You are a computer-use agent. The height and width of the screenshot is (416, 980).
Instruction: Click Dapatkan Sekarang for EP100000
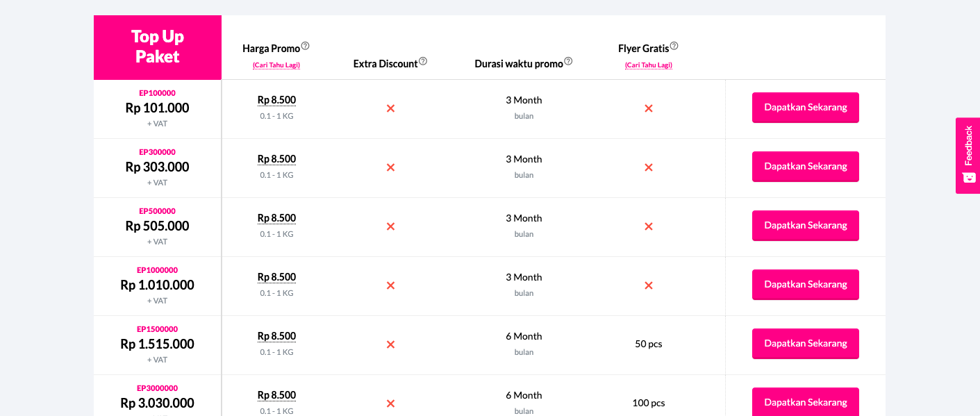tap(805, 108)
